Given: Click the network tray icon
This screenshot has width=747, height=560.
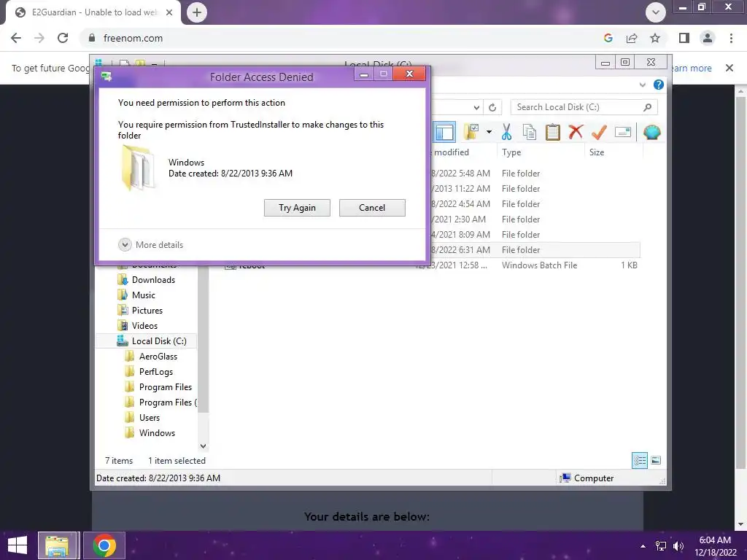Looking at the screenshot, I should (661, 546).
